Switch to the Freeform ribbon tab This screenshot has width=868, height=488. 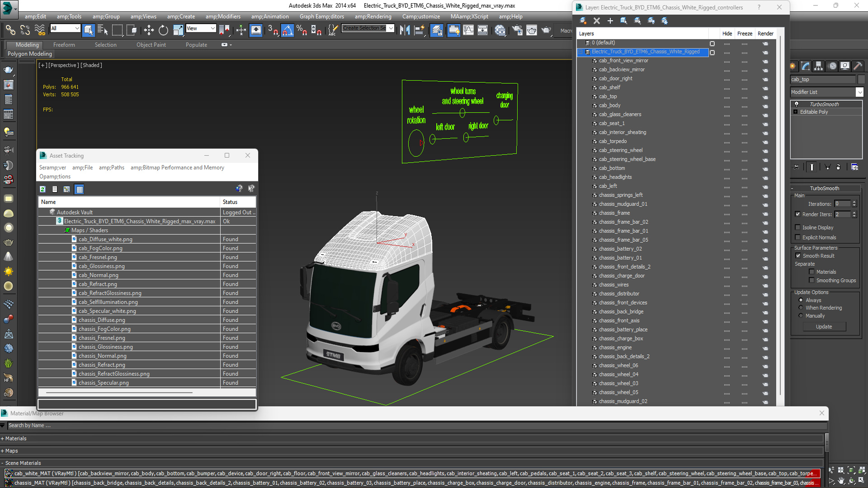pyautogui.click(x=64, y=45)
